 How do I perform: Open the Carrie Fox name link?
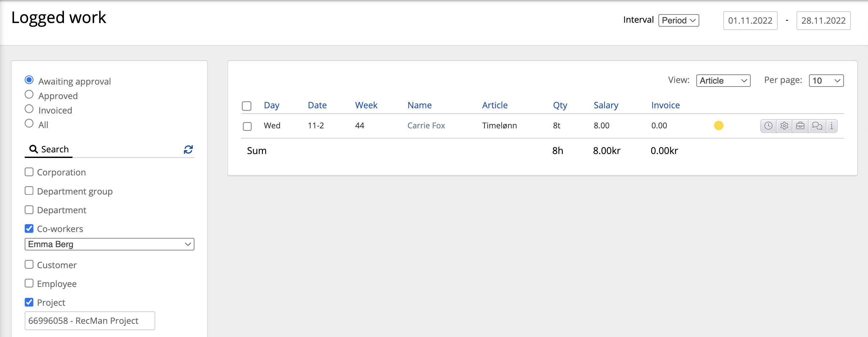(426, 126)
